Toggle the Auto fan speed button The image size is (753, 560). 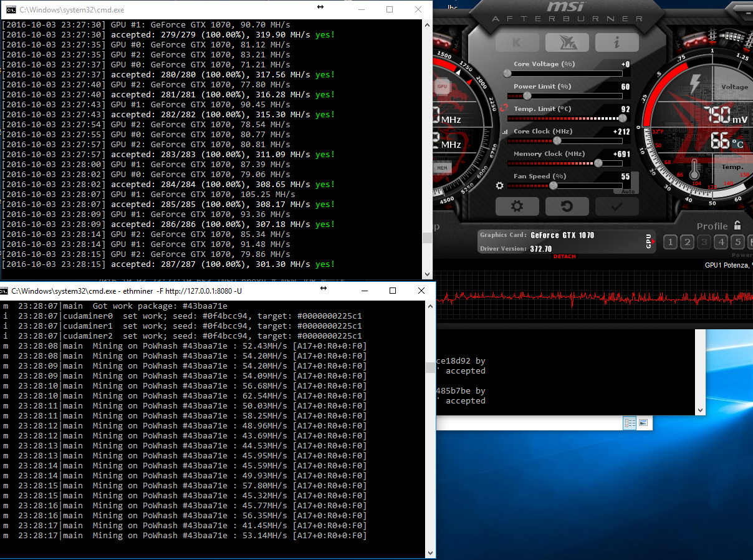click(x=628, y=191)
